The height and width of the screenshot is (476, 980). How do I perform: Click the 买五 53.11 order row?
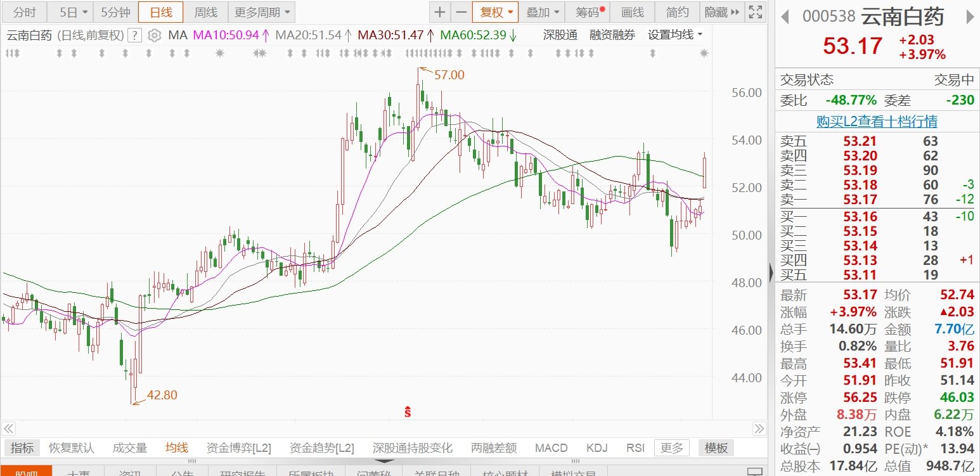click(877, 275)
